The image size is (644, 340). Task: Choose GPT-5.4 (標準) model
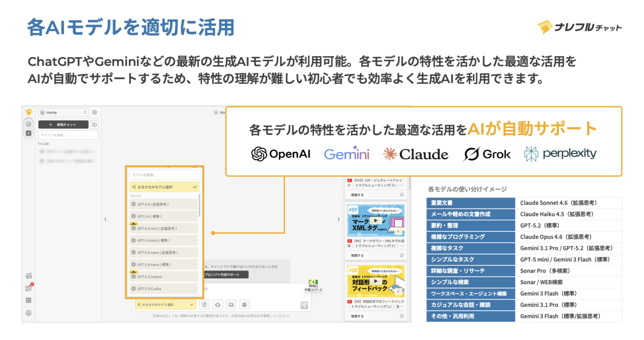pos(164,216)
